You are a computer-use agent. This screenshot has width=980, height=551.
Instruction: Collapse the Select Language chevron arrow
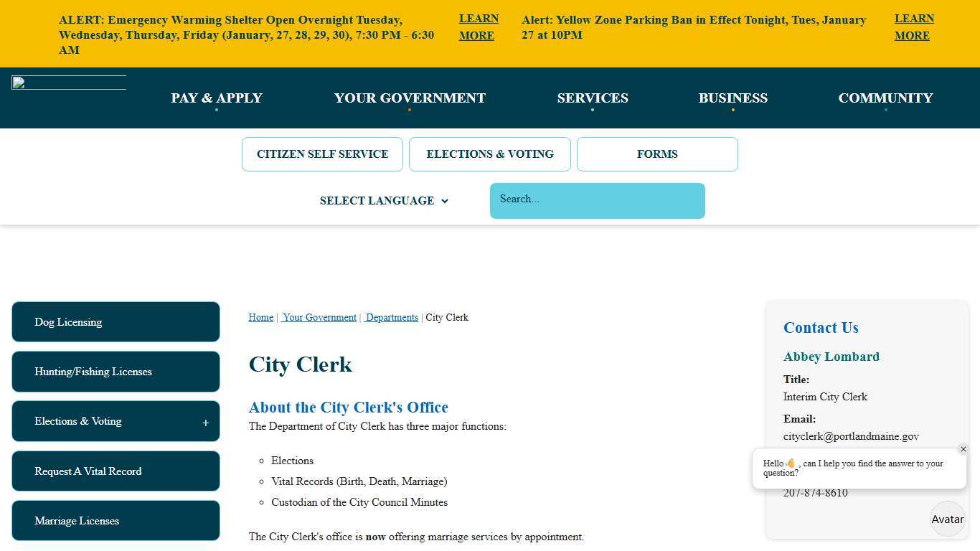tap(445, 202)
